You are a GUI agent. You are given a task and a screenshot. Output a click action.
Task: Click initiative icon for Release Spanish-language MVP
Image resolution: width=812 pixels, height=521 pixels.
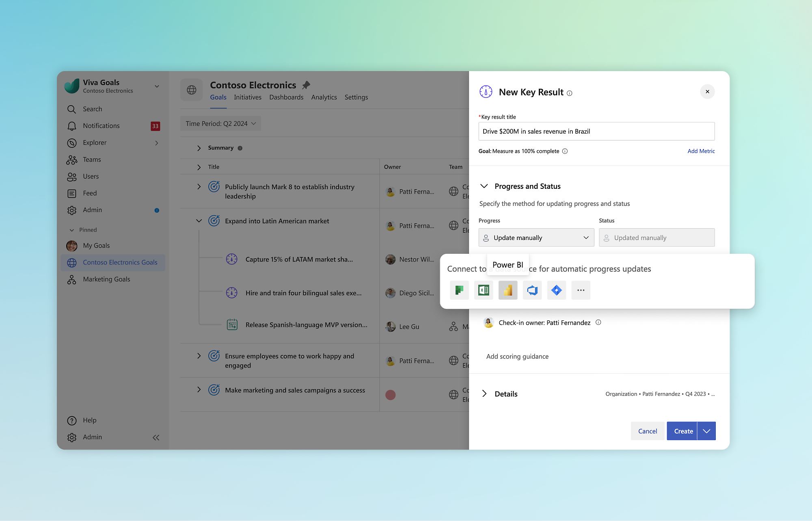[x=232, y=324]
